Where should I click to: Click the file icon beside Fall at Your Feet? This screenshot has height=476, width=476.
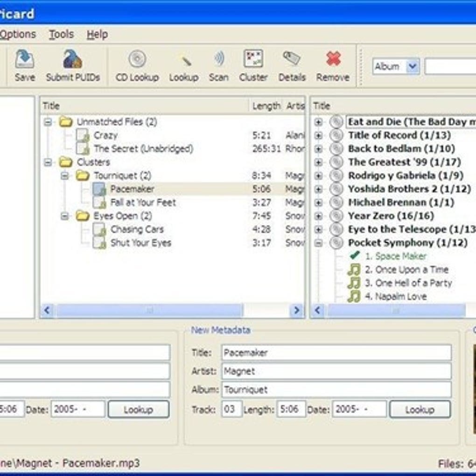[99, 203]
